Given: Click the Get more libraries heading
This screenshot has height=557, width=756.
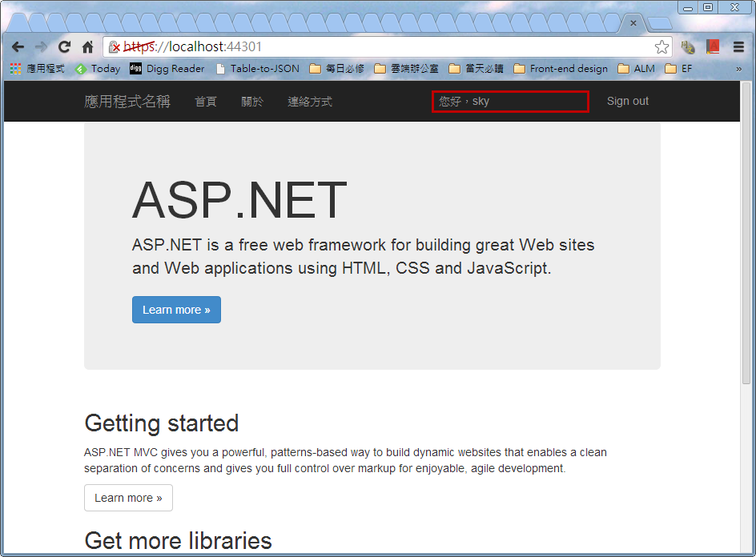Looking at the screenshot, I should pyautogui.click(x=178, y=541).
